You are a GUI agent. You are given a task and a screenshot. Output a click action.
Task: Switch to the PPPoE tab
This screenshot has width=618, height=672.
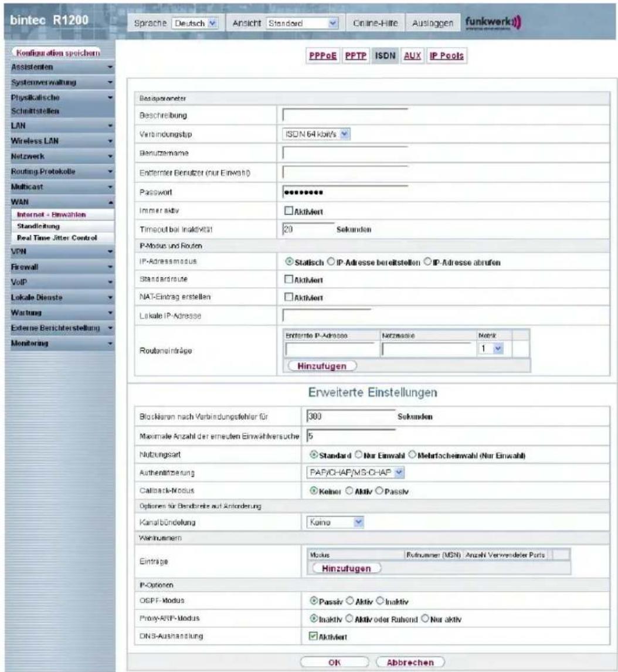click(x=322, y=56)
